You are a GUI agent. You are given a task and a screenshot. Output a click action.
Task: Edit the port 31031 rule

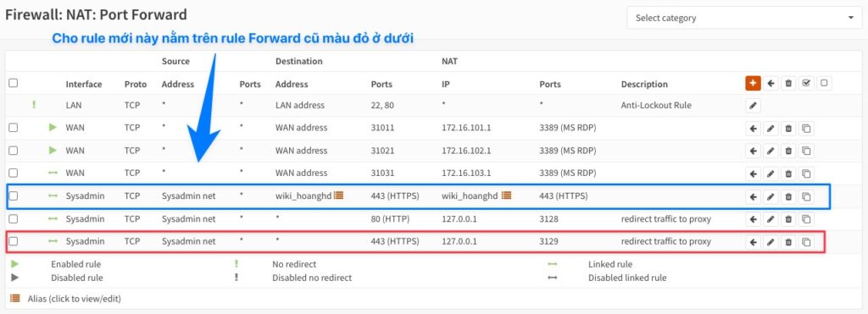[x=771, y=174]
